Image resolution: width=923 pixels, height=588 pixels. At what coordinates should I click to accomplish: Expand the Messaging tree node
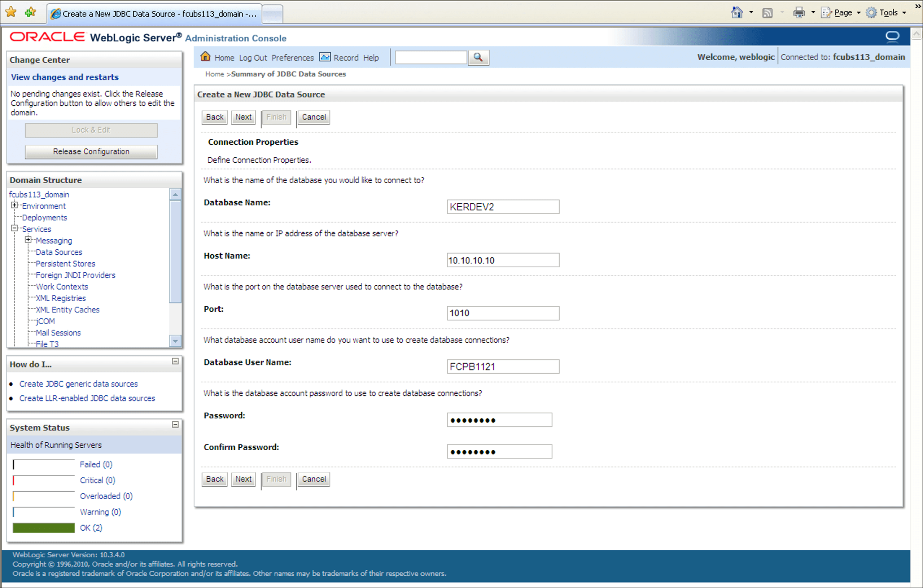pos(28,240)
